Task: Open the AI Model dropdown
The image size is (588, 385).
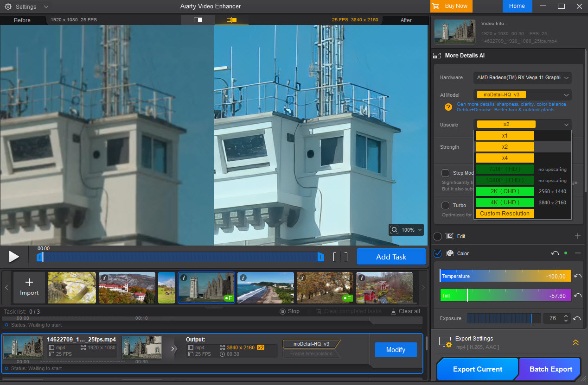Action: click(522, 95)
